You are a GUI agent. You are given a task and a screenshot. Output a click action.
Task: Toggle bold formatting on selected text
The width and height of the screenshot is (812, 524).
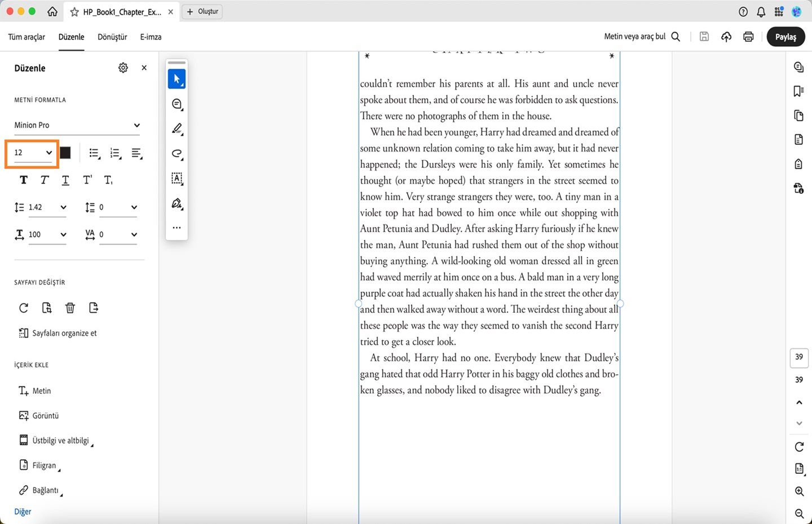[23, 180]
